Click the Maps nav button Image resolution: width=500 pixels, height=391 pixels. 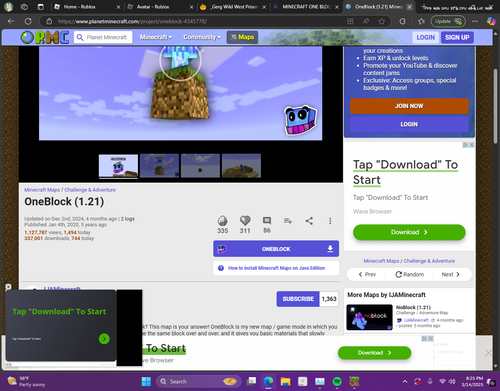(242, 37)
